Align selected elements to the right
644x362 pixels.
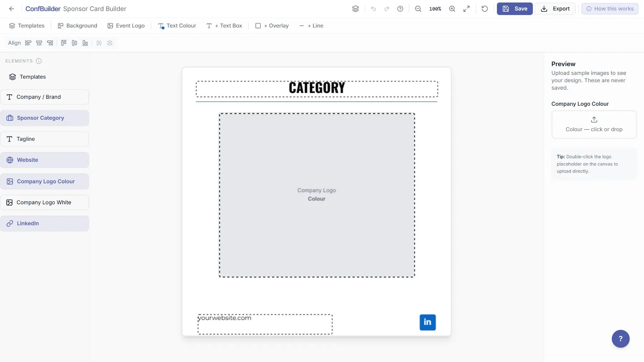50,43
